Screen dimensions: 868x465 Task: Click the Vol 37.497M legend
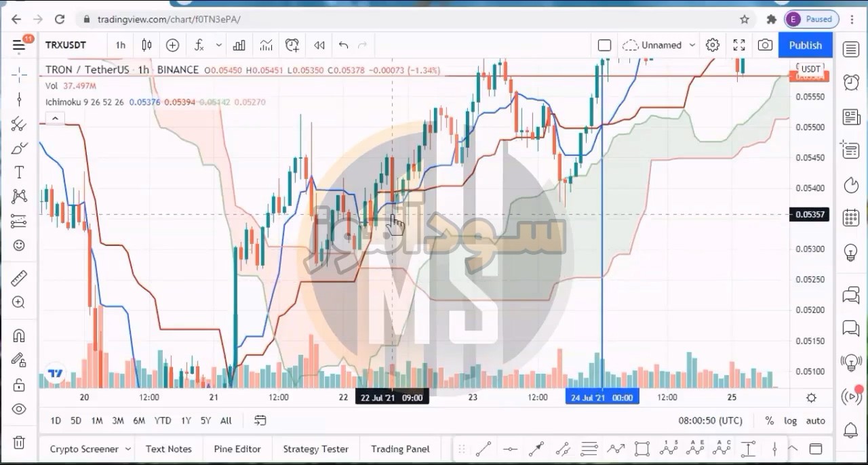pos(71,86)
